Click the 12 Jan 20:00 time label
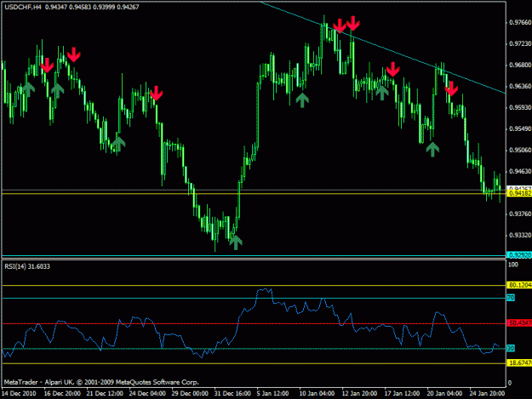The width and height of the screenshot is (532, 399). (359, 394)
